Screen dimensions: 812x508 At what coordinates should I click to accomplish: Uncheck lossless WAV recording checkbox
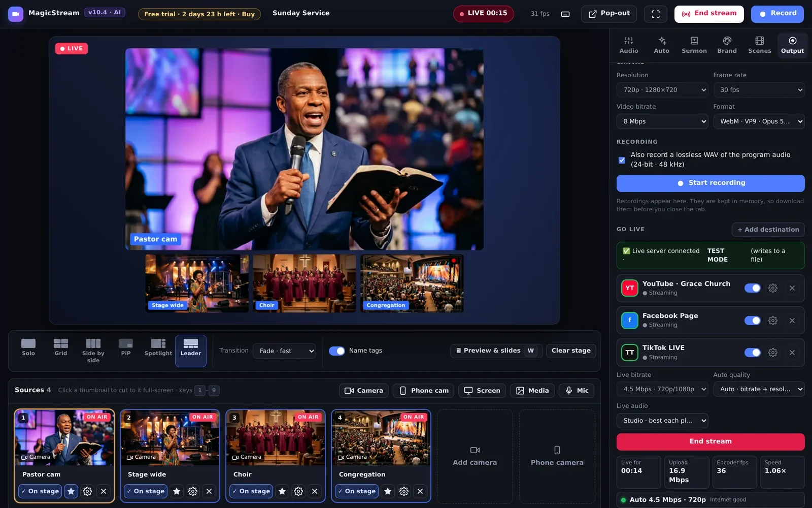(622, 160)
